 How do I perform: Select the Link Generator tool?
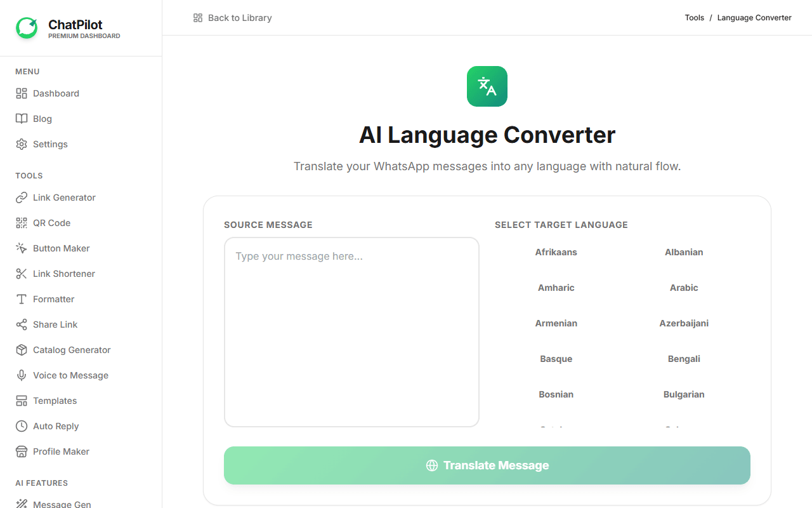point(64,197)
